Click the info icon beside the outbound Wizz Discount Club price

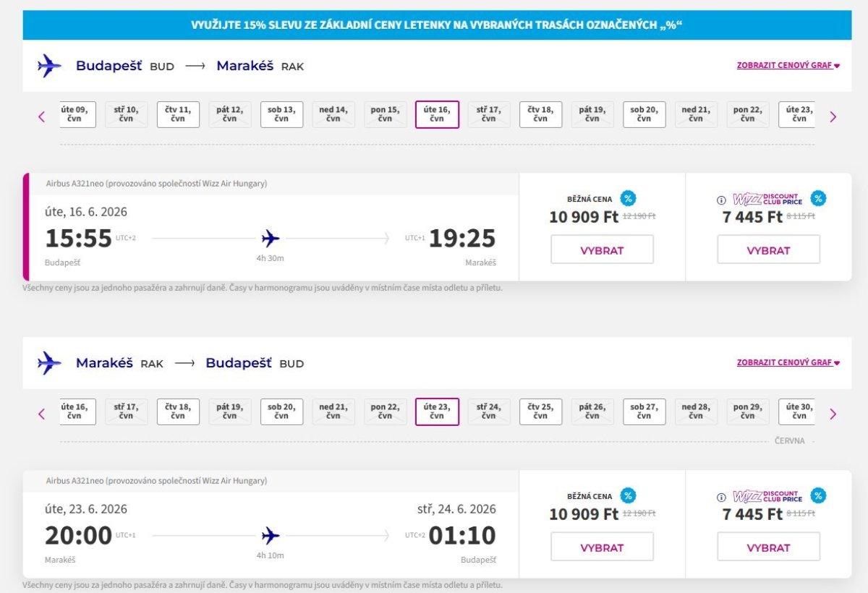pos(721,200)
